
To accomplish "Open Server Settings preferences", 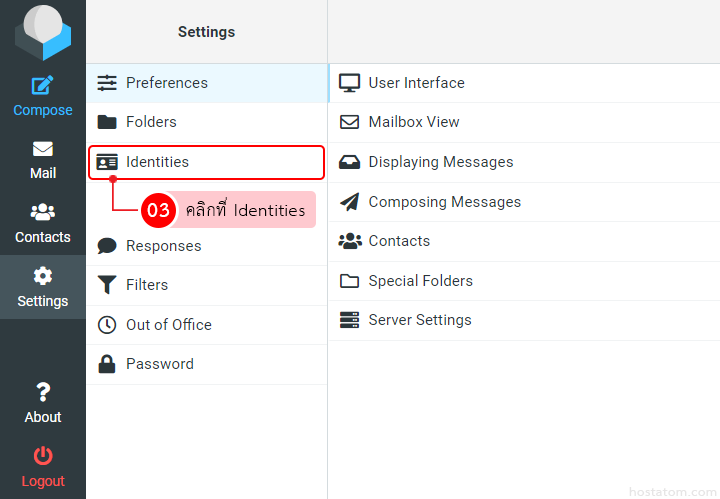I will coord(419,320).
